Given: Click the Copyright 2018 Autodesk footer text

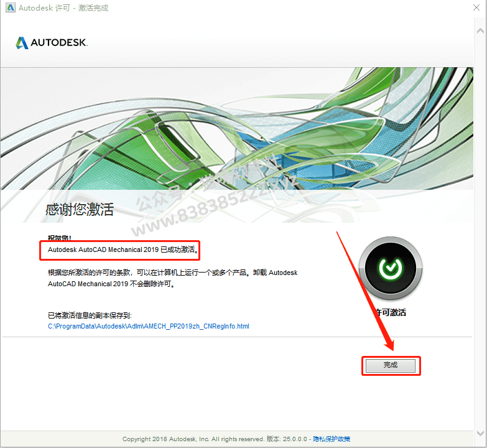Looking at the screenshot, I should (193, 439).
